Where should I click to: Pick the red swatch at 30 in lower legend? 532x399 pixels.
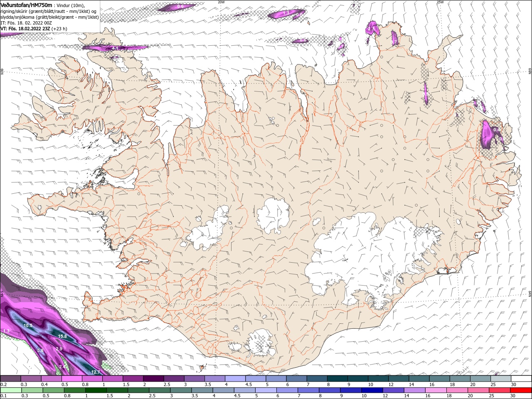[521, 390]
